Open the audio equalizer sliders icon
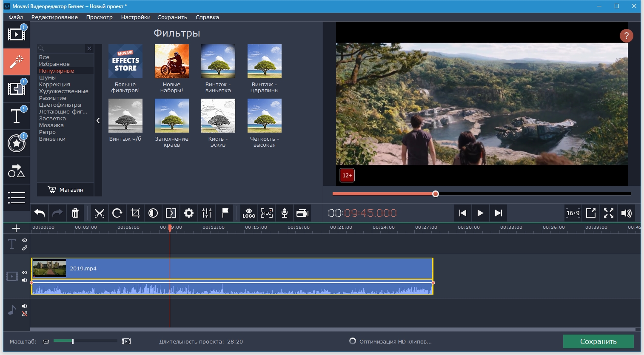Viewport: 644px width, 355px height. coord(207,213)
